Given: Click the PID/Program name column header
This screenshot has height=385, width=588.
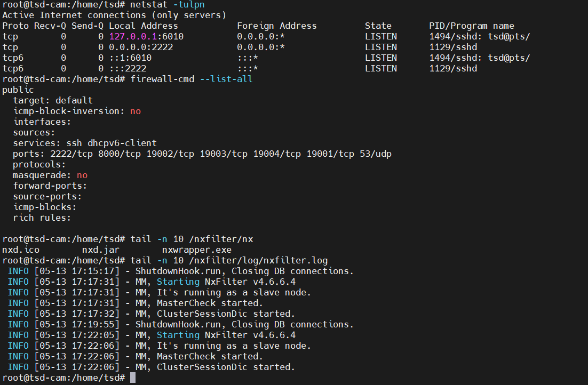Looking at the screenshot, I should tap(472, 26).
